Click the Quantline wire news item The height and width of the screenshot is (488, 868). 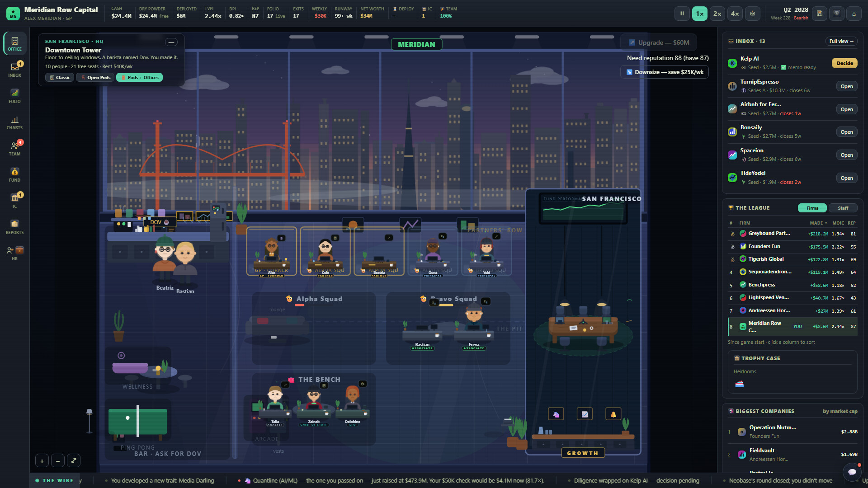click(394, 481)
